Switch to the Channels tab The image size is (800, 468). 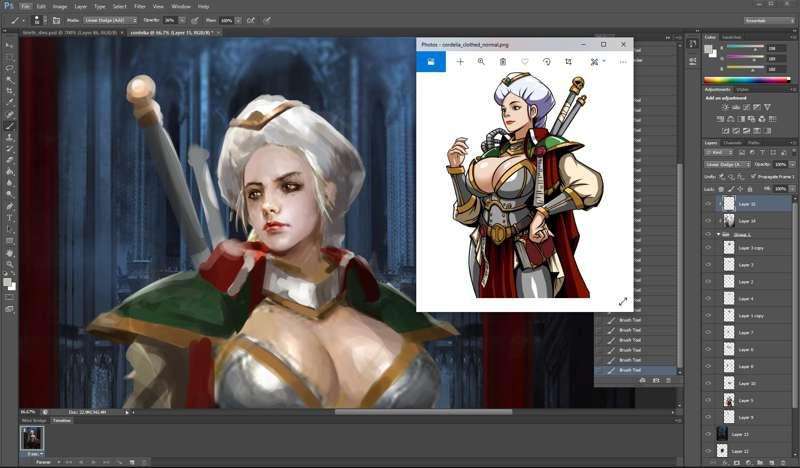tap(732, 143)
